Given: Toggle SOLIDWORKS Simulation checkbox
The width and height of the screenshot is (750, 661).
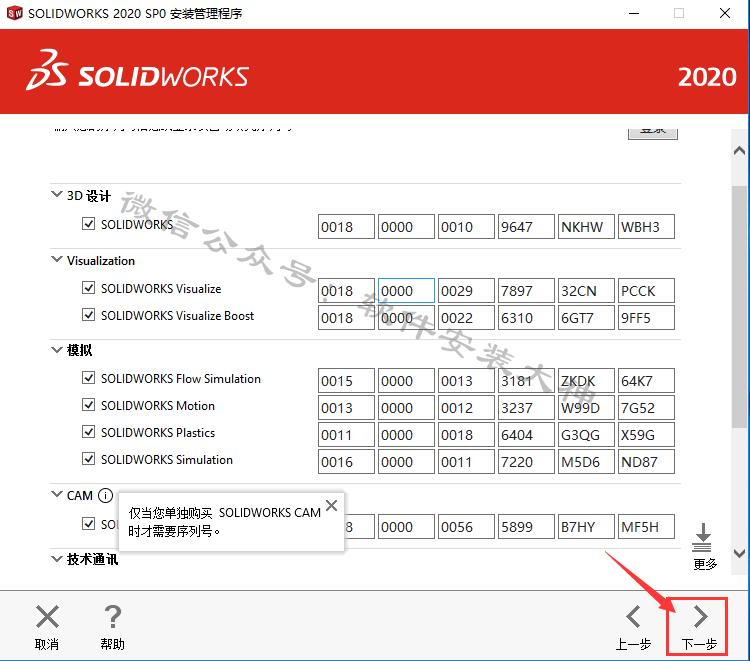Looking at the screenshot, I should point(88,459).
